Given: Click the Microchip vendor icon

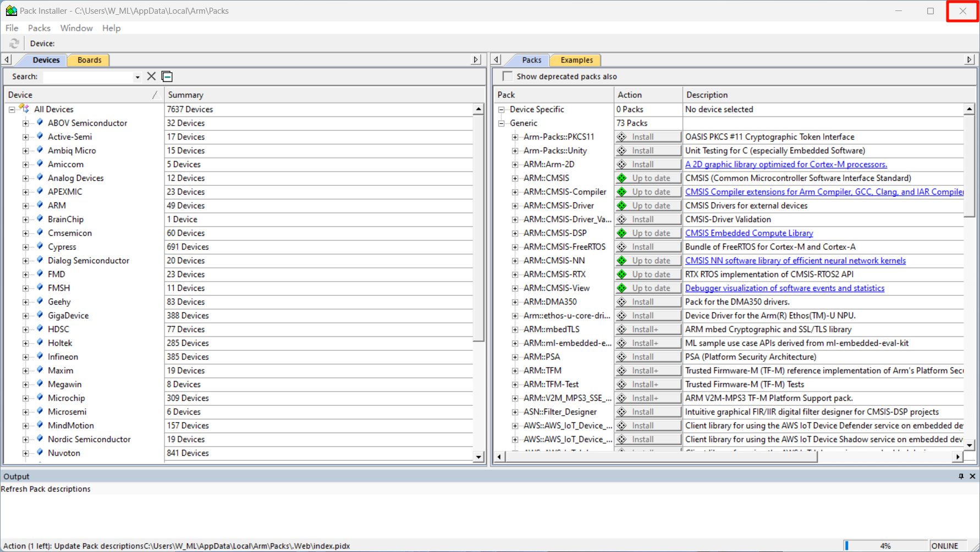Looking at the screenshot, I should (x=40, y=398).
